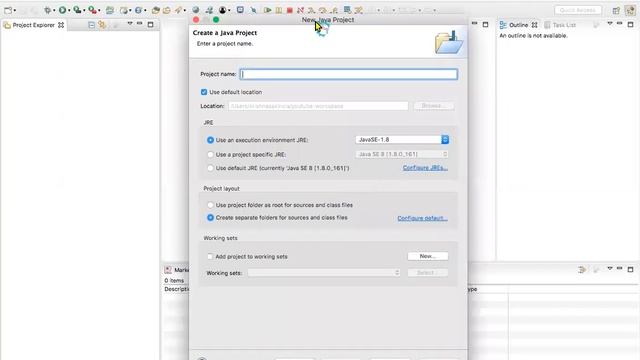Screen dimensions: 640x360
Task: Uncheck Use default location checkbox
Action: (x=204, y=92)
